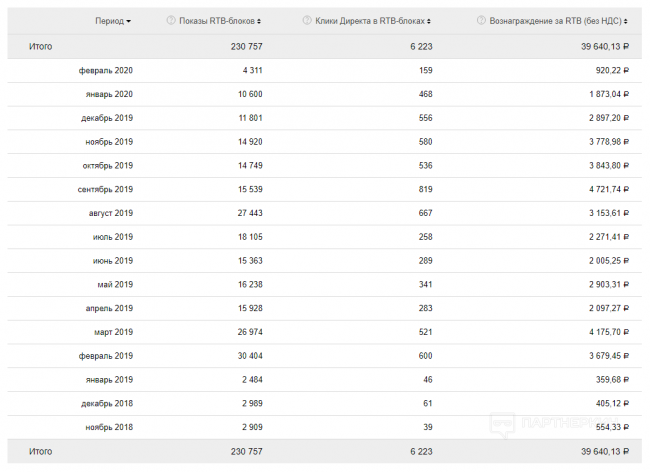Select the август 2019 period row

(x=110, y=213)
